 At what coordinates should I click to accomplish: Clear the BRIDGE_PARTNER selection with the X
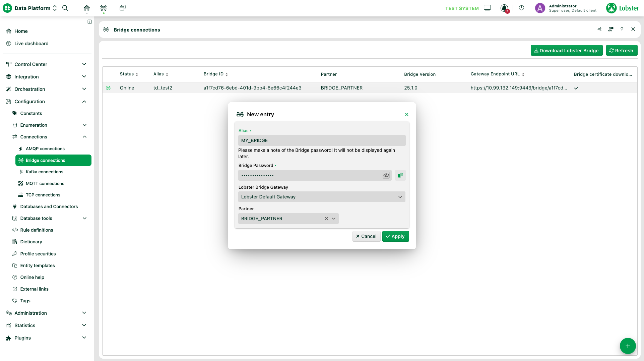click(x=326, y=219)
